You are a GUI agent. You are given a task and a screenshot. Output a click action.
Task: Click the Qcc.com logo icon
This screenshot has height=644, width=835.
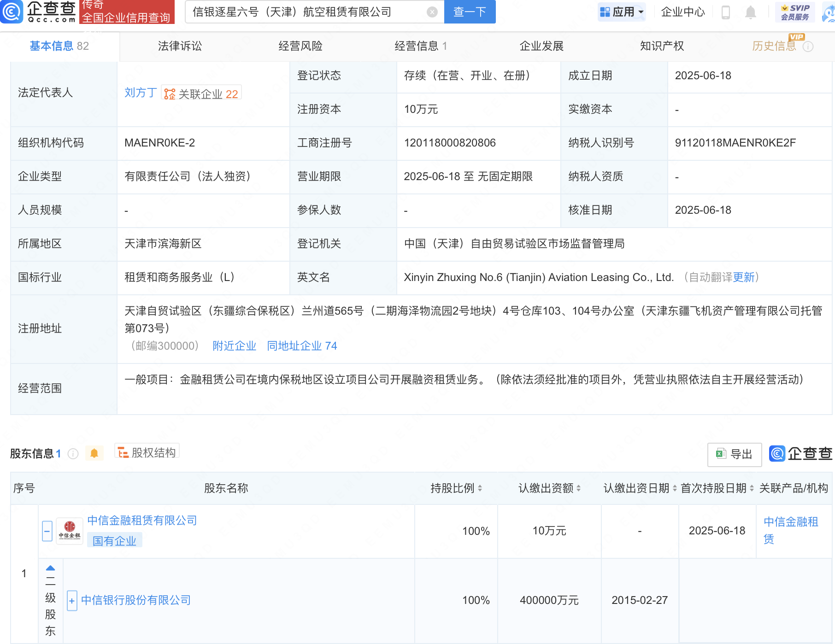point(12,12)
